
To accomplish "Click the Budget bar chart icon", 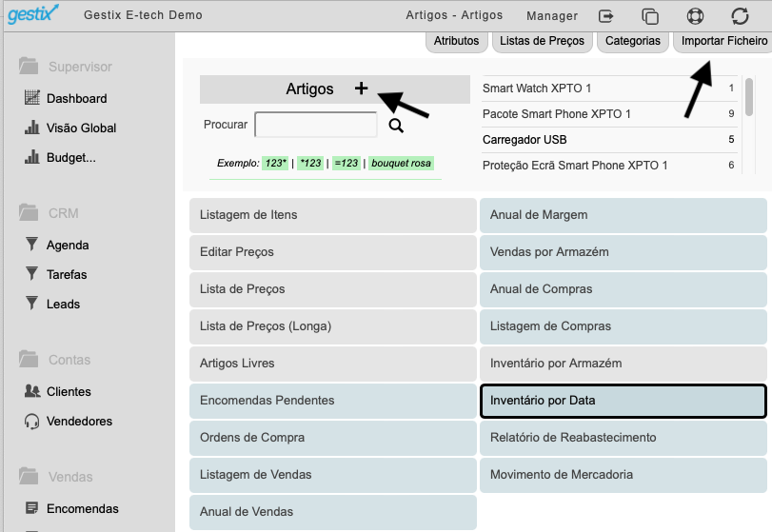I will (32, 157).
